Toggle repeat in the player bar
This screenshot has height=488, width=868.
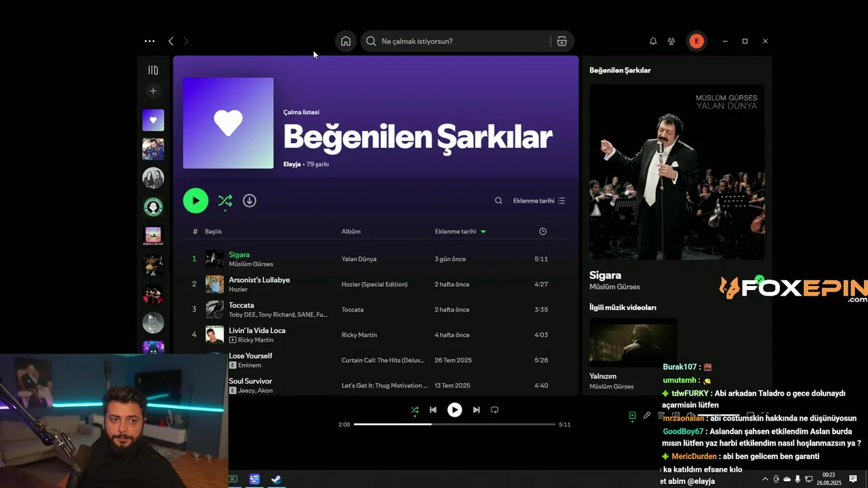coord(494,410)
